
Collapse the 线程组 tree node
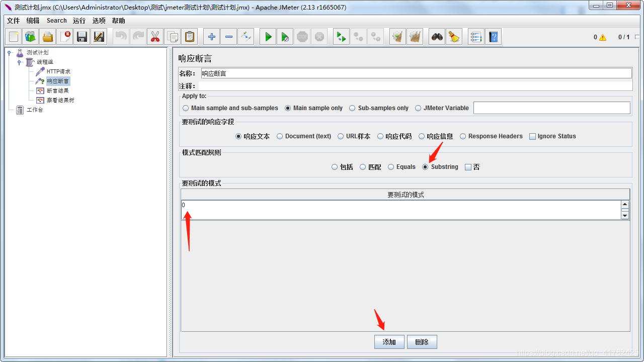pos(19,62)
